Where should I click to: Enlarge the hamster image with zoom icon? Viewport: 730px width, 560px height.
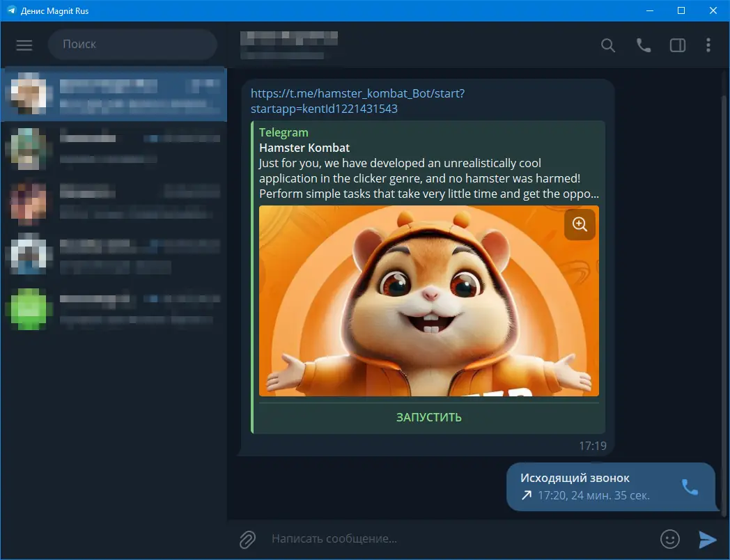pos(580,224)
